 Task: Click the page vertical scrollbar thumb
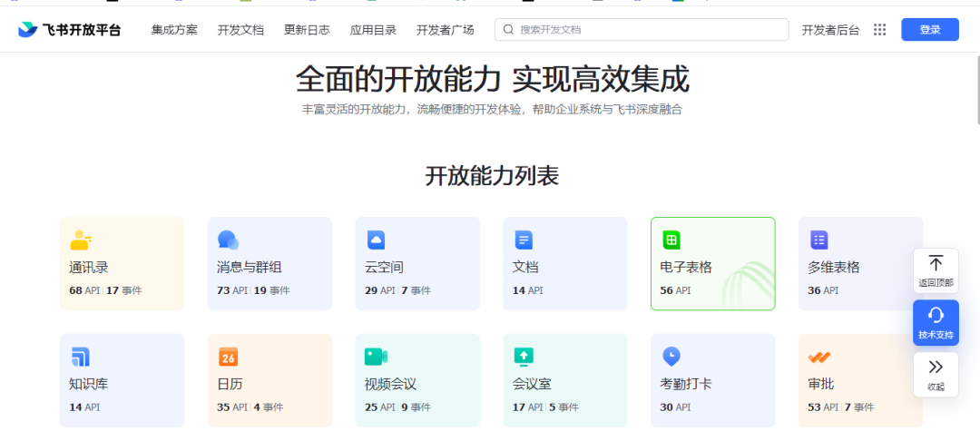pos(977,89)
